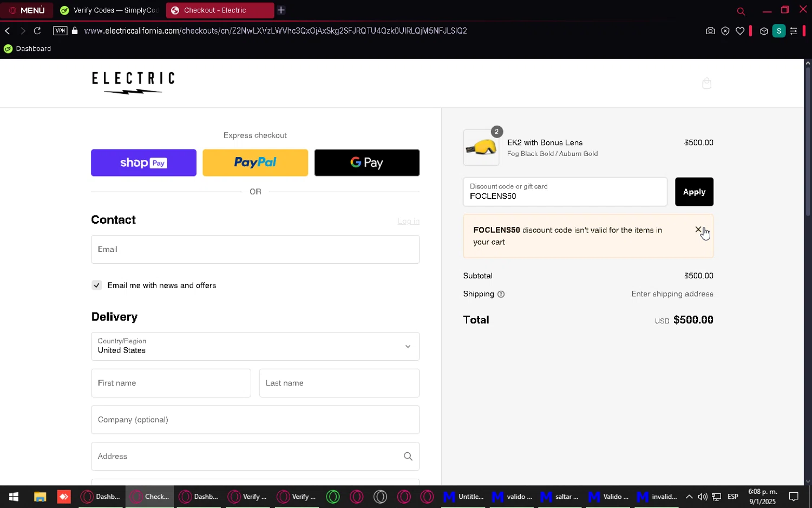Select the Checkout - Electric tab
812x508 pixels.
pos(220,10)
